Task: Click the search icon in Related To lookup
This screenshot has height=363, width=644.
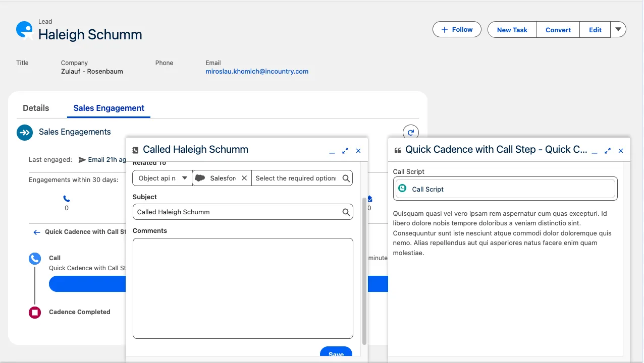Action: (x=346, y=178)
